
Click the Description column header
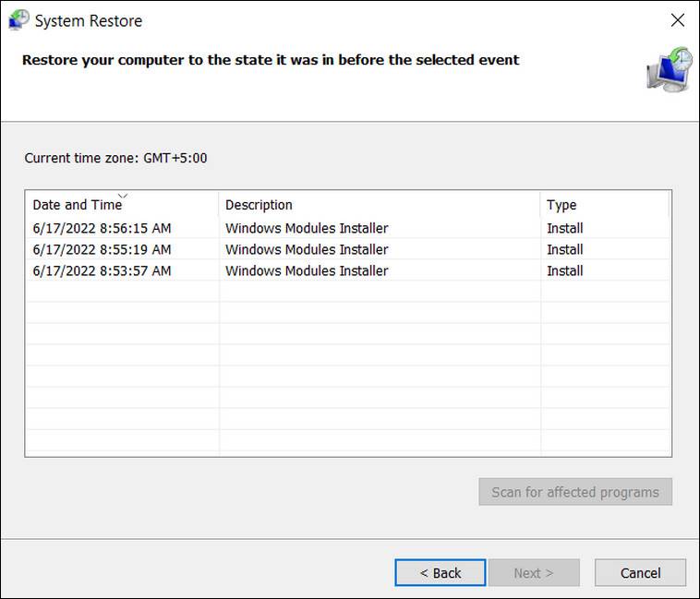[380, 205]
